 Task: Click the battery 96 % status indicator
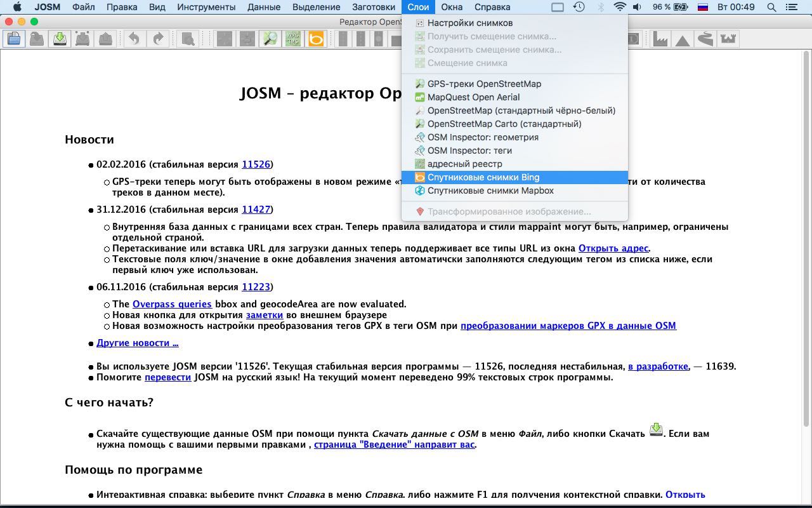670,7
